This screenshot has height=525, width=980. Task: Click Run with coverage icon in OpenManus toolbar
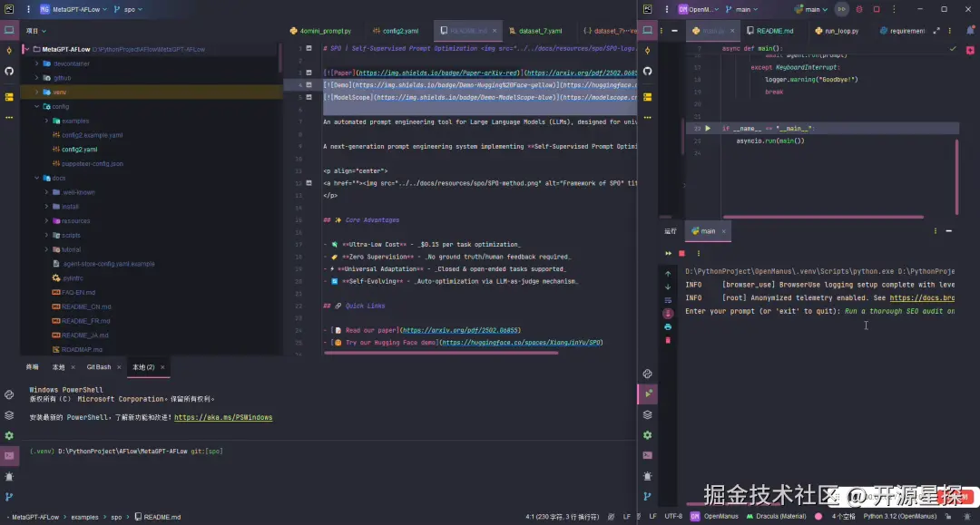coord(842,9)
